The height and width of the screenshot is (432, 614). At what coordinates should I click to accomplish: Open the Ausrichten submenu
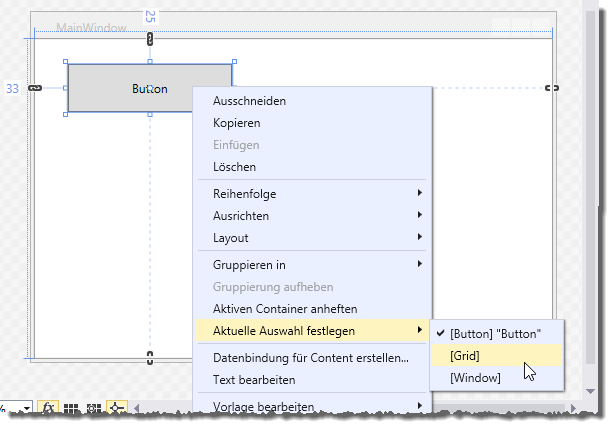(312, 216)
